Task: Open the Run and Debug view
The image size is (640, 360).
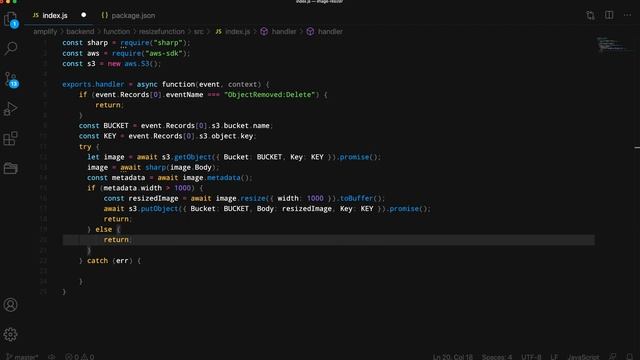Action: point(11,109)
